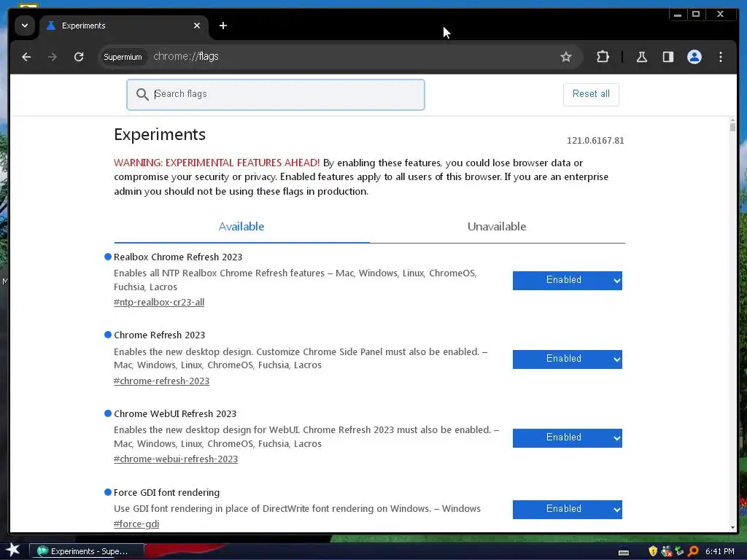The height and width of the screenshot is (560, 747).
Task: Click the chrome://flags address bar text
Action: 186,57
